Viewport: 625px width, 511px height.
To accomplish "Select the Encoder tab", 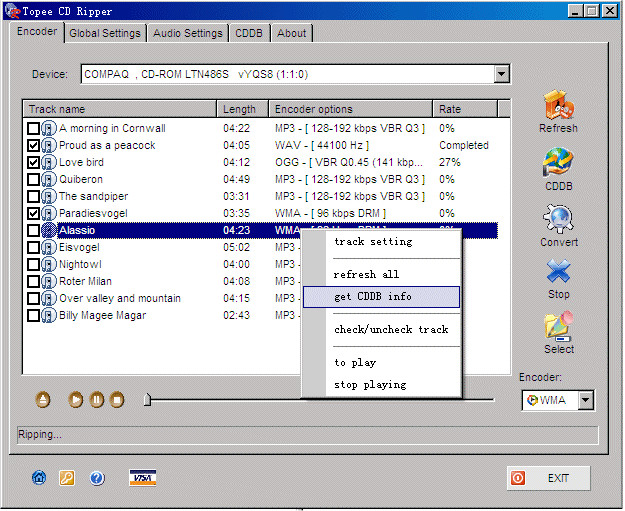I will point(37,31).
